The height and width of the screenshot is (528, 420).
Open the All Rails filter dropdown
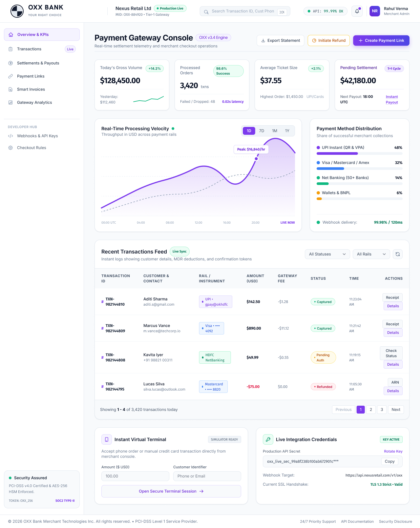371,254
